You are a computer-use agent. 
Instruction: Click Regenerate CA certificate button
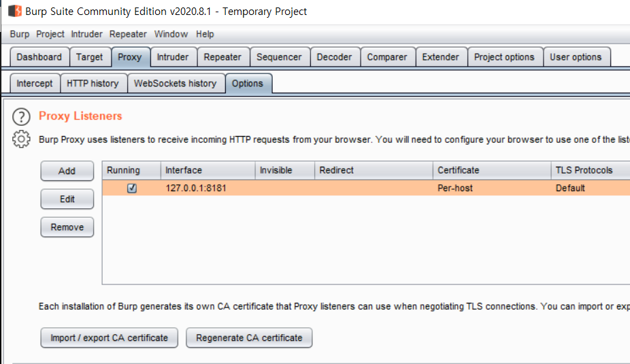point(249,338)
